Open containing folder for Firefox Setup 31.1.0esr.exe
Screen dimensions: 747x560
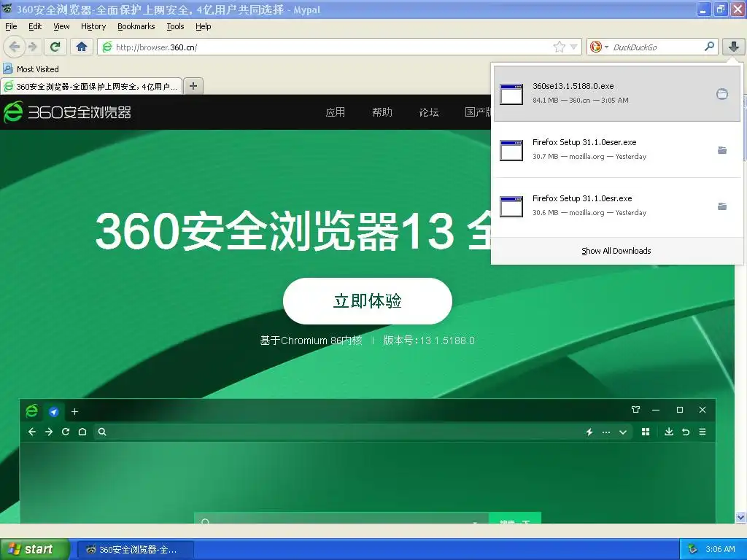[x=721, y=206]
